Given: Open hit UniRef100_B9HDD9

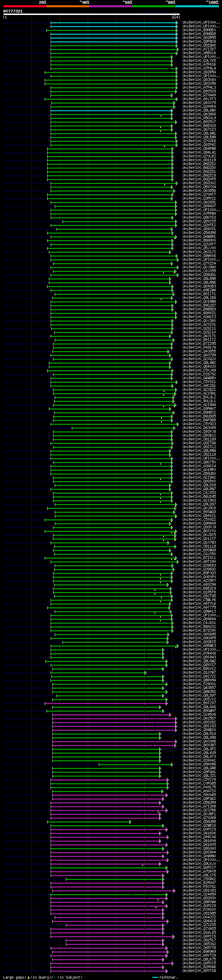Looking at the screenshot, I should point(199,34).
